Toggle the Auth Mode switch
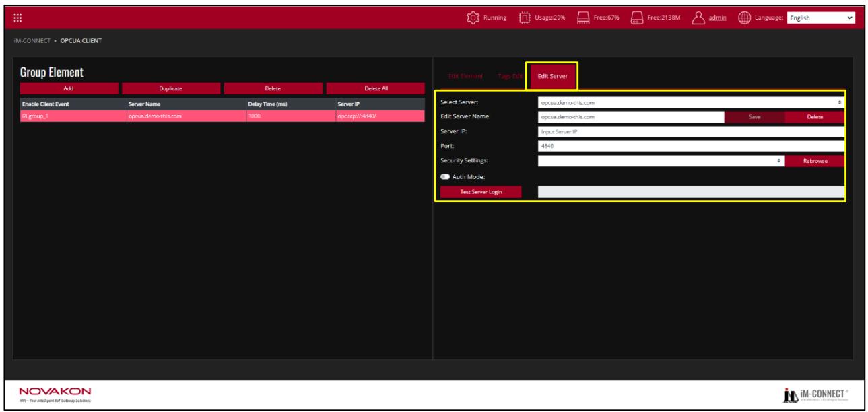This screenshot has height=412, width=868. coord(445,178)
